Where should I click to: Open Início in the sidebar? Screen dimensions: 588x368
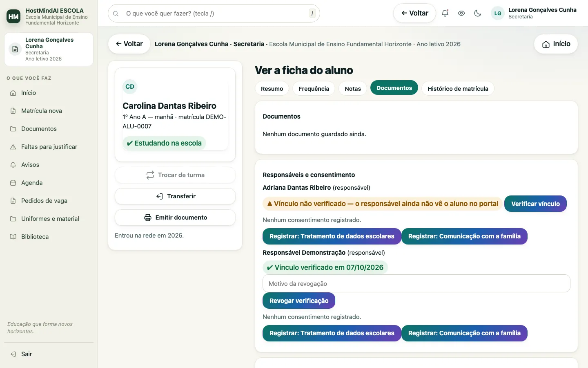coord(49,93)
